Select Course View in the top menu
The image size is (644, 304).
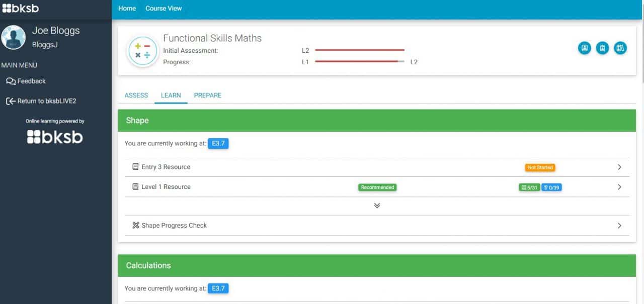coord(164,8)
